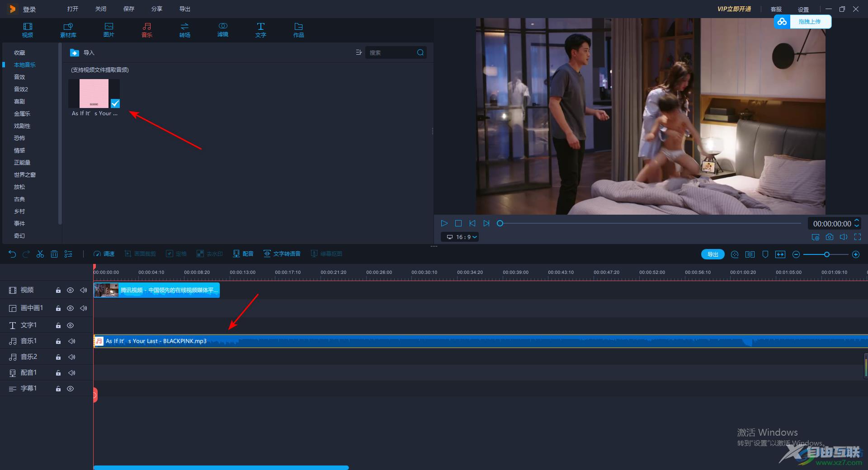Stop the preview playback
This screenshot has width=868, height=470.
pyautogui.click(x=458, y=223)
